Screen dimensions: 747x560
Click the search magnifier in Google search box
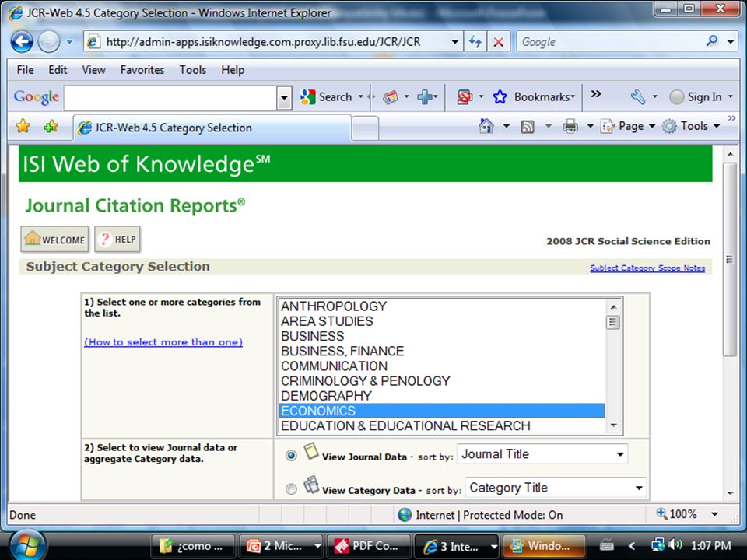click(712, 41)
